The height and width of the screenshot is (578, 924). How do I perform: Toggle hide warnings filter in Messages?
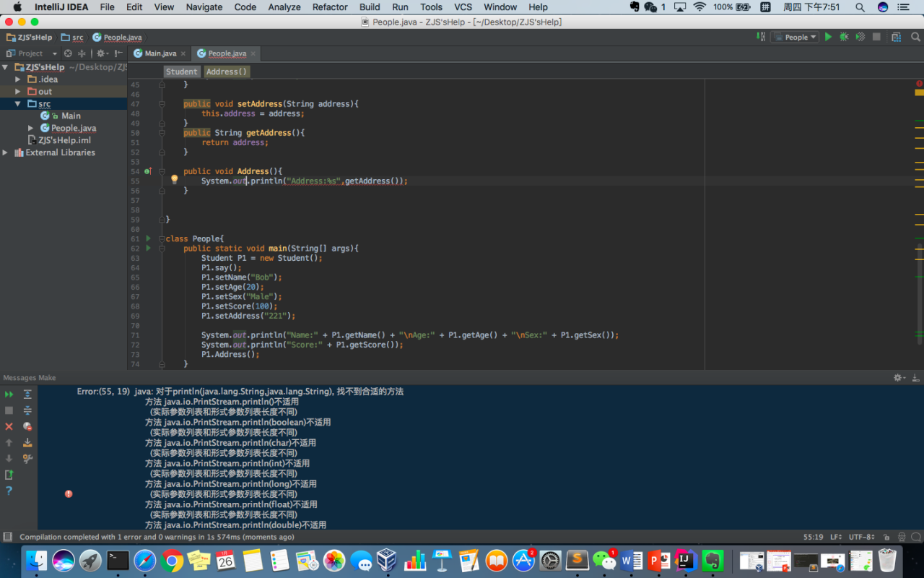coord(27,426)
